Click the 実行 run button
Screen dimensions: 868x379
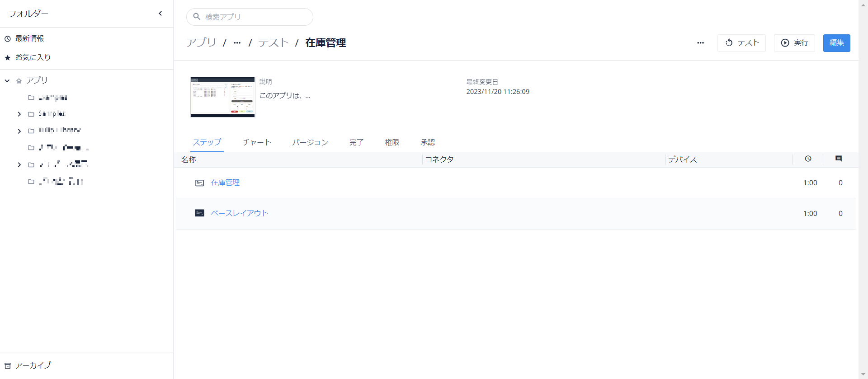coord(794,43)
